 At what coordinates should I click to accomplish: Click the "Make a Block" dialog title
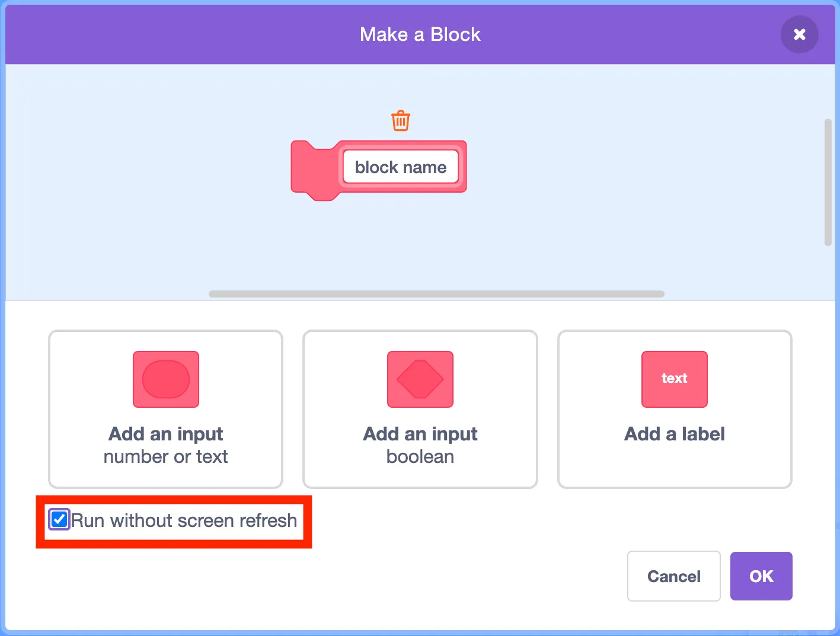(x=420, y=34)
